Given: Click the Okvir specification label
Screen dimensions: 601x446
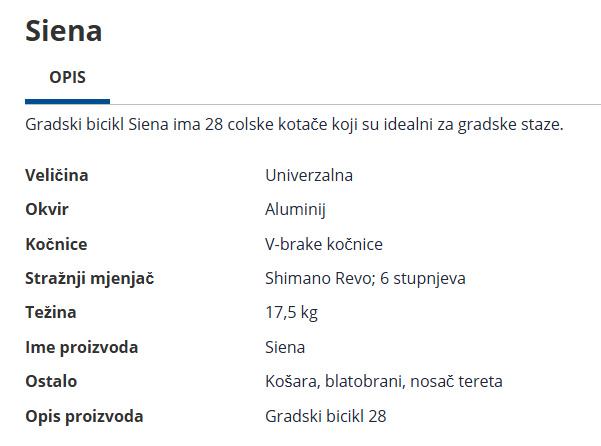Looking at the screenshot, I should point(46,210).
